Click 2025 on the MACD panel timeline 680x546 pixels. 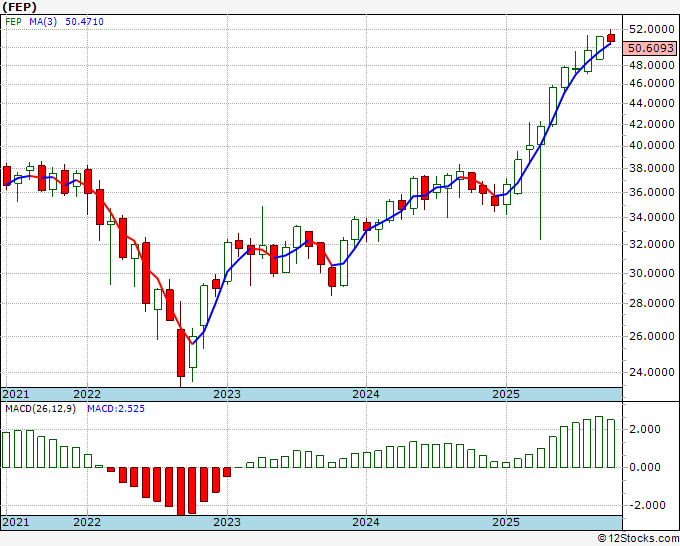point(506,522)
